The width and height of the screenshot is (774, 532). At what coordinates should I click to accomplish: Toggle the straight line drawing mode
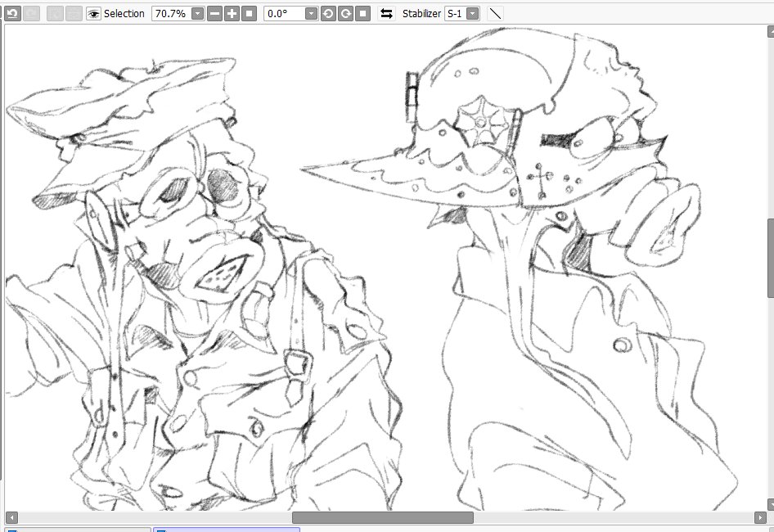495,13
